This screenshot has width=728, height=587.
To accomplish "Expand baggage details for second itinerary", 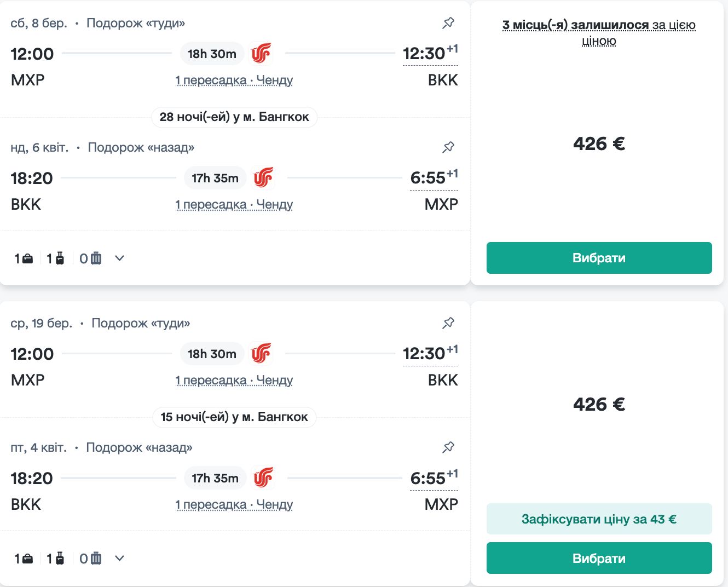I will point(120,559).
